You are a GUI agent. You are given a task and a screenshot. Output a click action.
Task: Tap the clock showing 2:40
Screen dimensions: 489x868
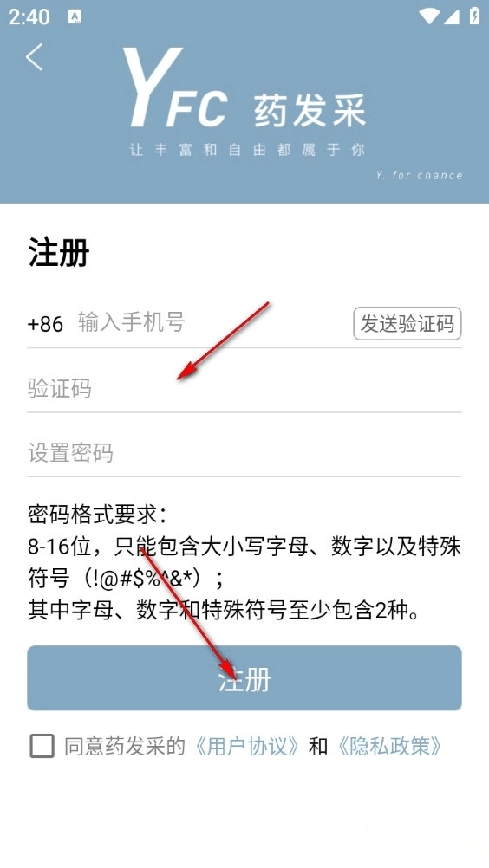(29, 17)
